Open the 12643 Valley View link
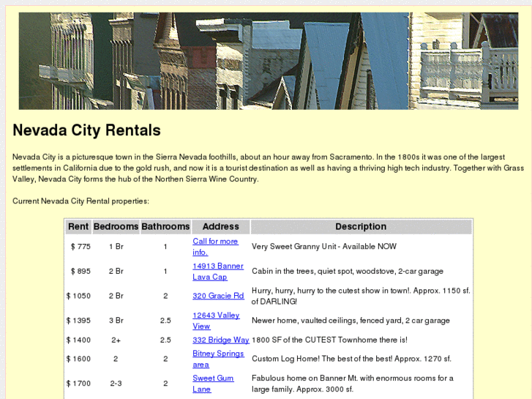The height and width of the screenshot is (399, 532). pos(216,321)
